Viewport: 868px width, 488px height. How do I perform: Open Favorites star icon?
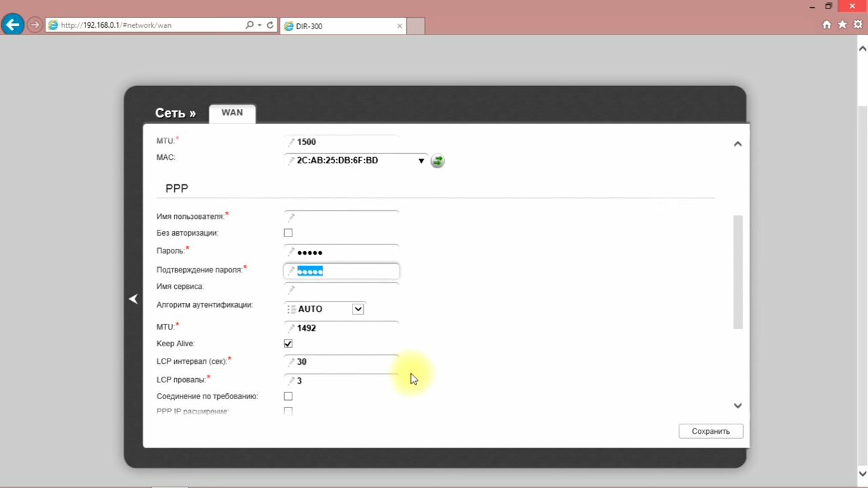click(842, 24)
